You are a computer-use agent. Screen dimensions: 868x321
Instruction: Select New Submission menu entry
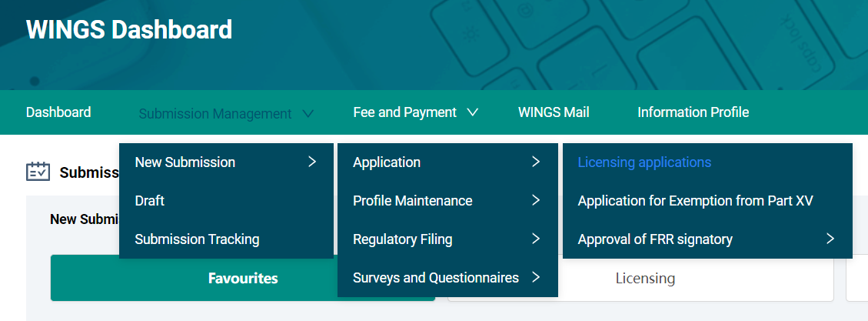coord(185,162)
